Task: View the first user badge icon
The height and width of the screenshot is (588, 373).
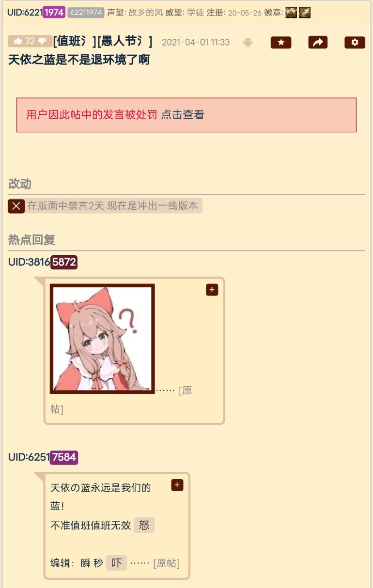Action: (x=291, y=13)
